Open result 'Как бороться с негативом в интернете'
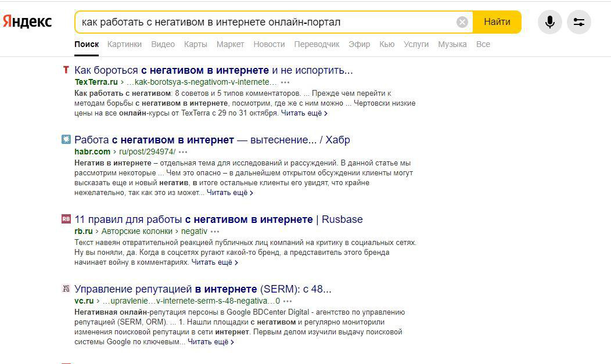Viewport: 611px width, 364px height. click(x=214, y=70)
